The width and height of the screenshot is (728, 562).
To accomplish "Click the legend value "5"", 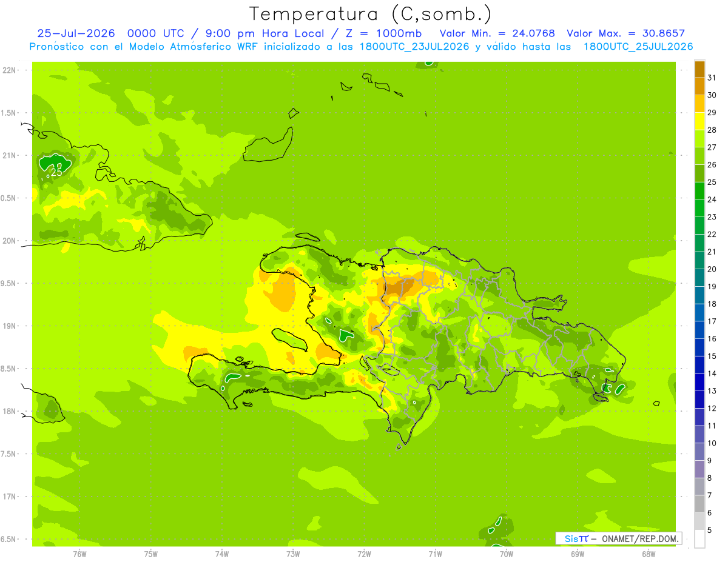I will 710,530.
